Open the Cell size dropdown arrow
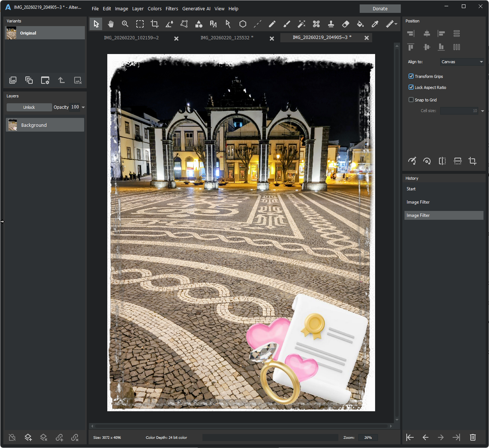 coord(482,111)
